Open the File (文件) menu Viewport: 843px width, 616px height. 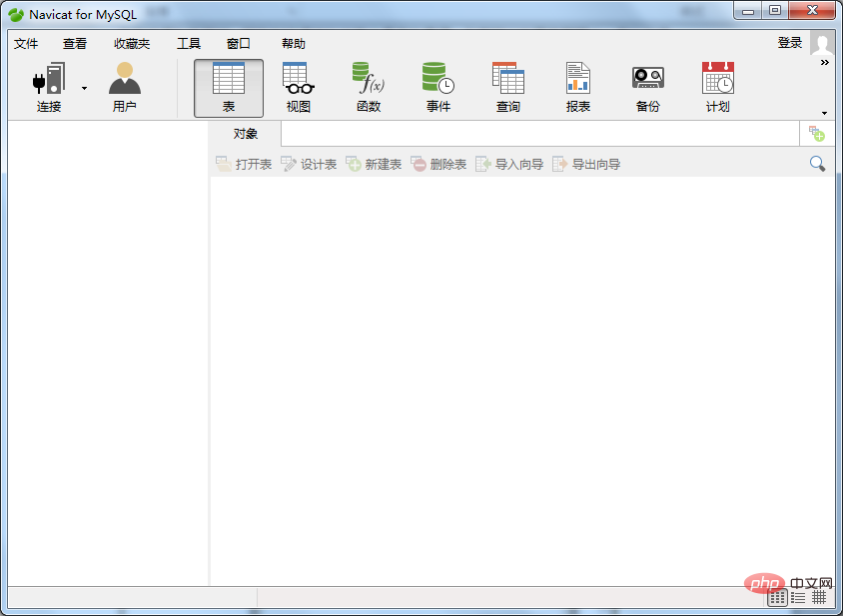point(26,44)
